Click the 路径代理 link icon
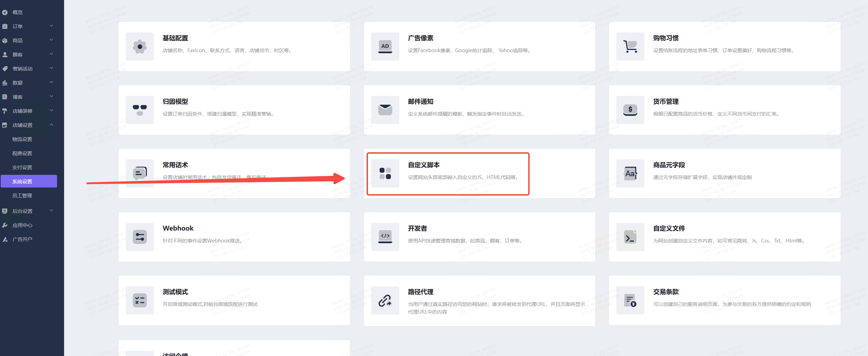 [x=385, y=300]
